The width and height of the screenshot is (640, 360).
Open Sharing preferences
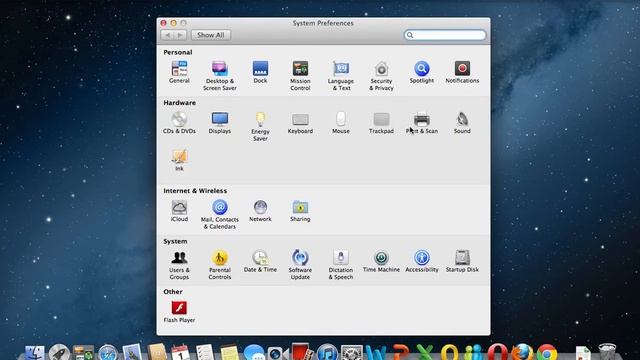click(x=300, y=211)
